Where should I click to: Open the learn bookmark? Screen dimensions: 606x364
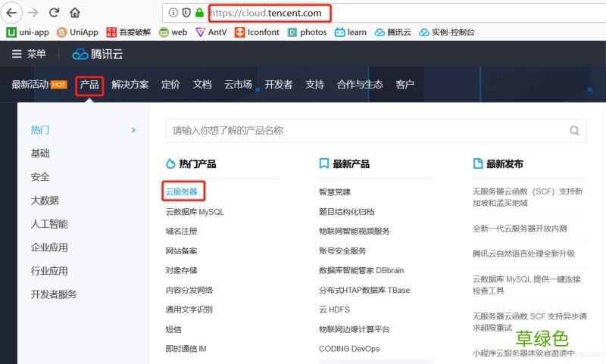tap(351, 33)
